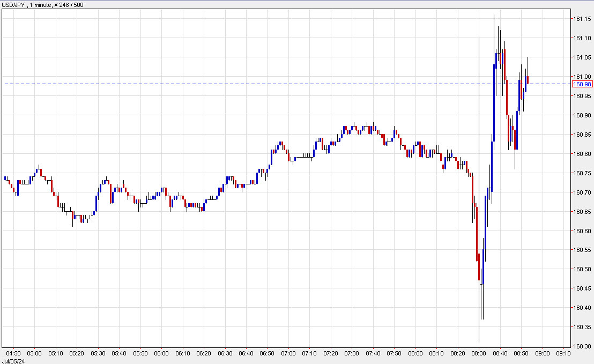This screenshot has width=594, height=364.
Task: Click the 05:10 time axis label
Action: click(56, 353)
